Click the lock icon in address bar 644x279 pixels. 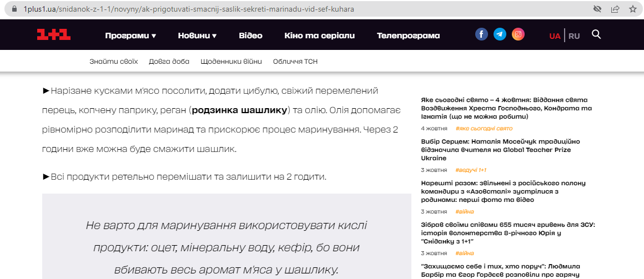(x=15, y=9)
